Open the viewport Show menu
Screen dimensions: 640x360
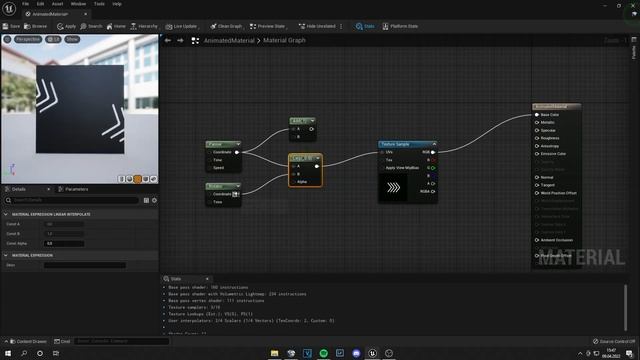click(72, 39)
